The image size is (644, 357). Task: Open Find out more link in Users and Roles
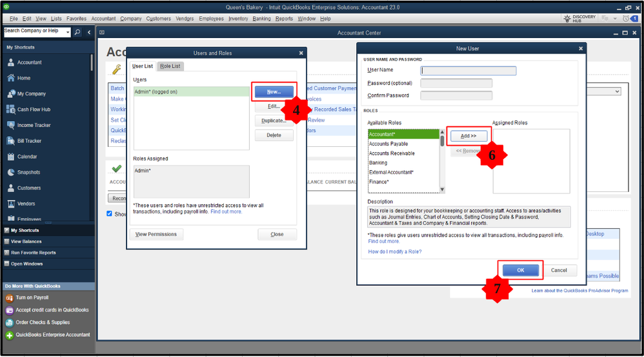226,212
